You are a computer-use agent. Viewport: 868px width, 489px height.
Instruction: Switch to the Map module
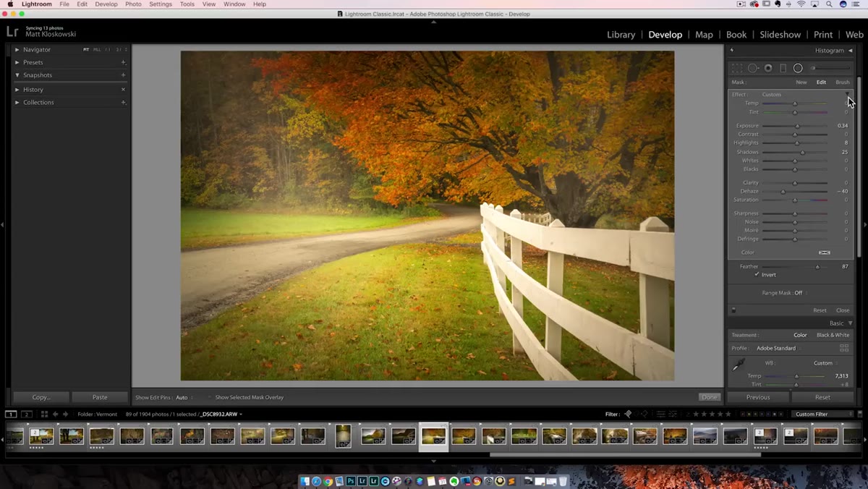point(704,35)
